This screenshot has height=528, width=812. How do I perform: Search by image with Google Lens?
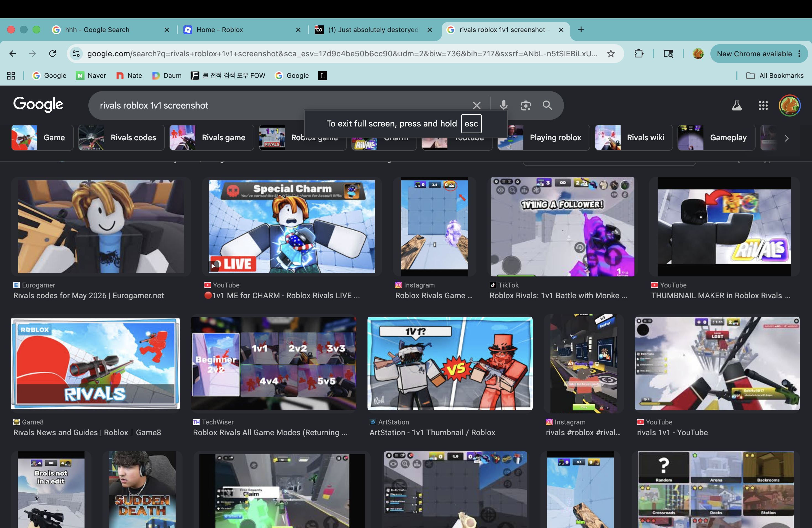[x=526, y=105]
